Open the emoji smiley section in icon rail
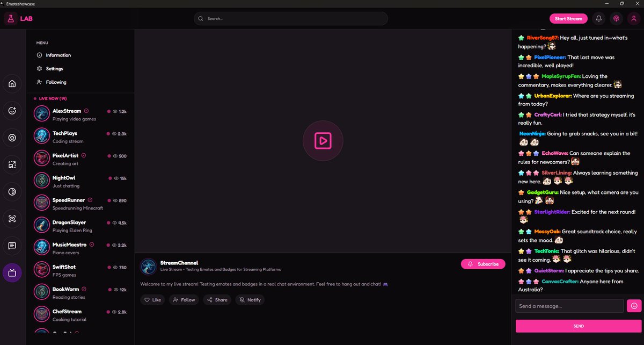This screenshot has width=644, height=345. (12, 111)
